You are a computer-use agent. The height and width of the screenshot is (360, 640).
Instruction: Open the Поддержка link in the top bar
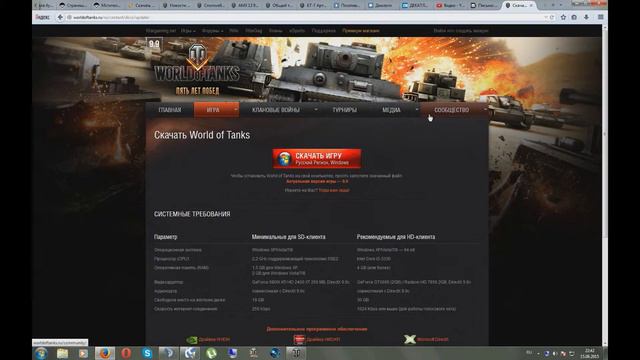(x=323, y=31)
